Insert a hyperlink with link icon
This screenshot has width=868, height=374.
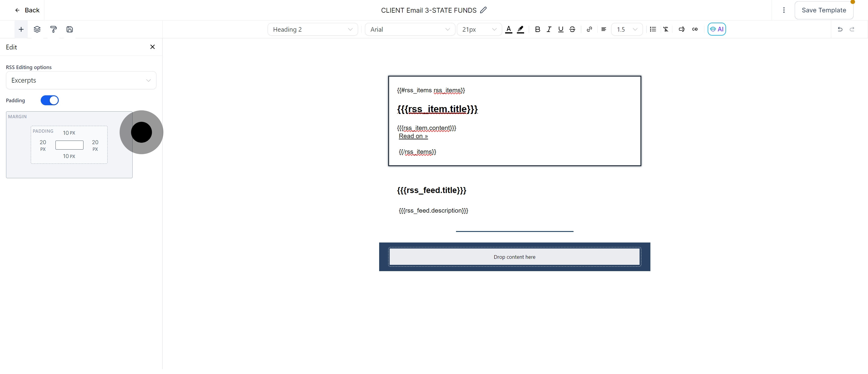click(x=589, y=29)
